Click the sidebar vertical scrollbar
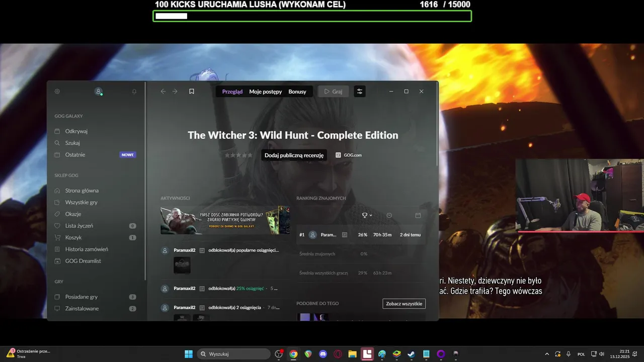This screenshot has height=362, width=644. [145, 181]
